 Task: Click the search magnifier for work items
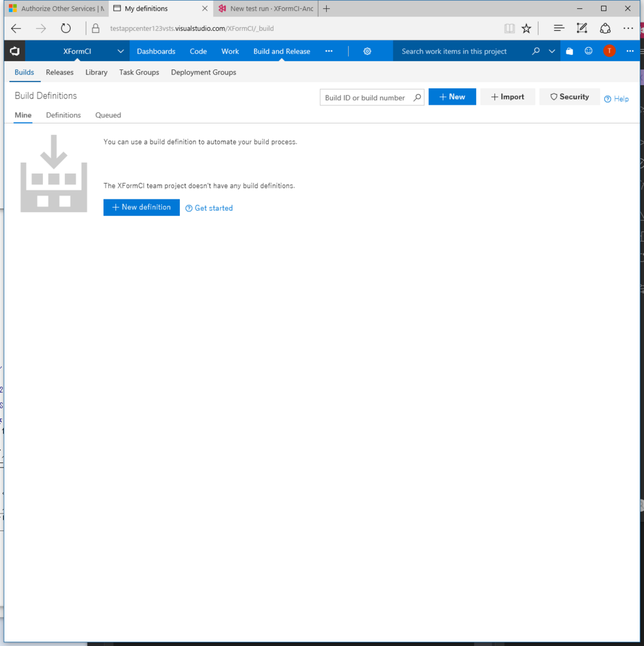(536, 51)
